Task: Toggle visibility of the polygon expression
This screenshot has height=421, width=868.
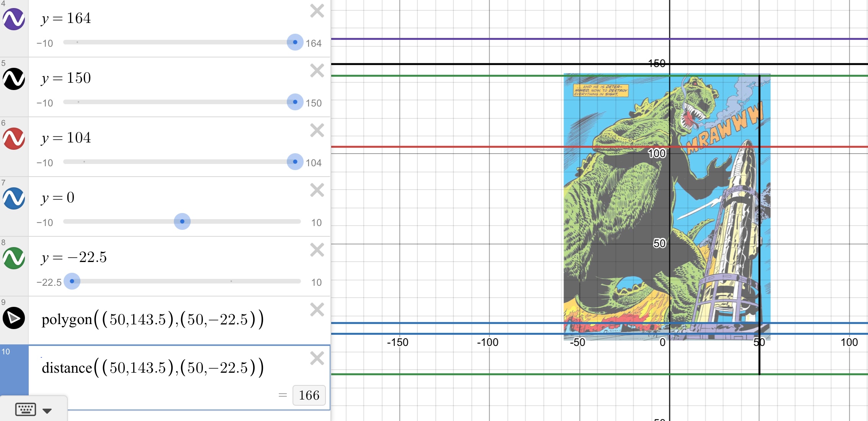Action: (14, 318)
